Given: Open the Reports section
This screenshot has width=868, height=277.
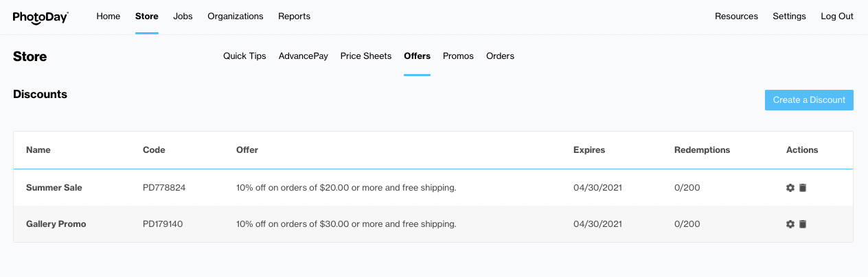Looking at the screenshot, I should (294, 16).
